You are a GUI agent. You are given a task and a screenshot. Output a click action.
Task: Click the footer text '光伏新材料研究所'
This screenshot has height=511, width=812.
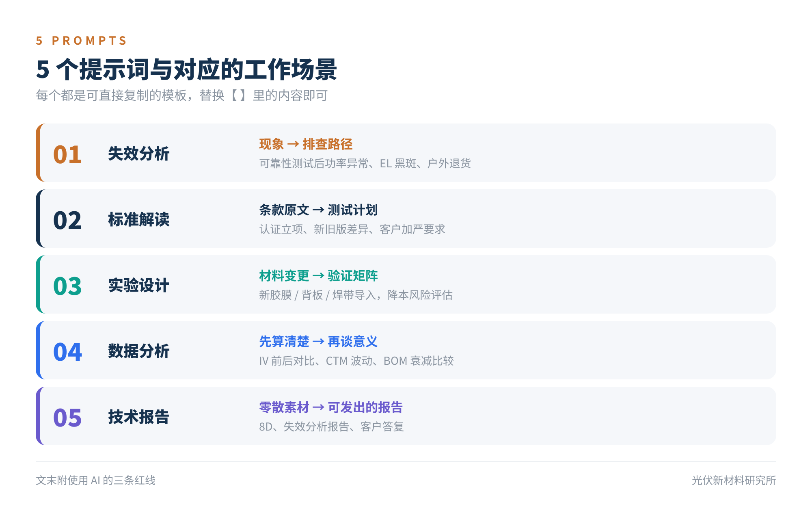[734, 481]
